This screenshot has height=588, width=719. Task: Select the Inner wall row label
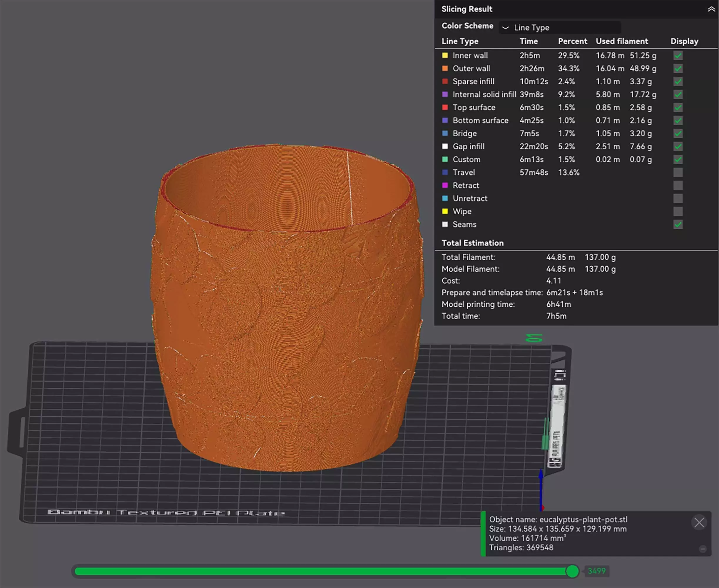470,55
